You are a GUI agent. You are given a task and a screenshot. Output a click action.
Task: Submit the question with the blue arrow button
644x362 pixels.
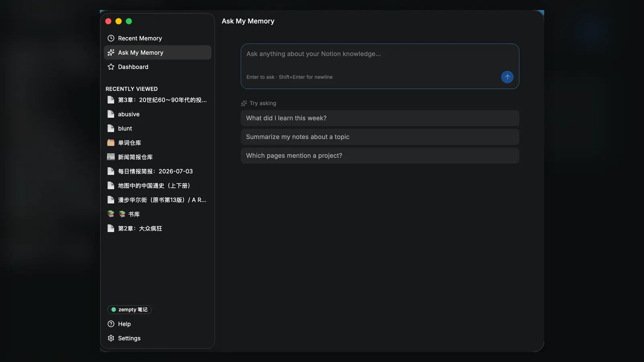click(x=507, y=77)
